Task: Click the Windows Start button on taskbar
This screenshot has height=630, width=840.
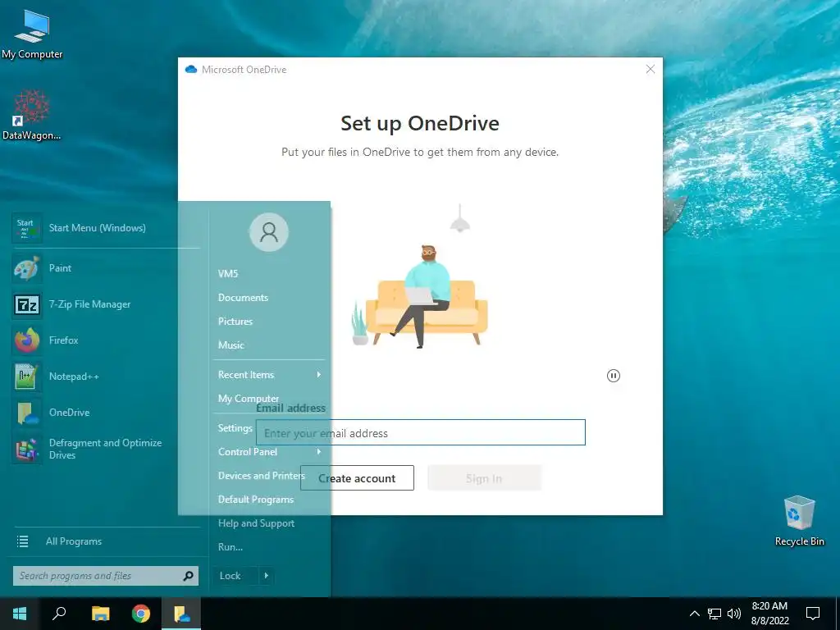Action: [20, 614]
